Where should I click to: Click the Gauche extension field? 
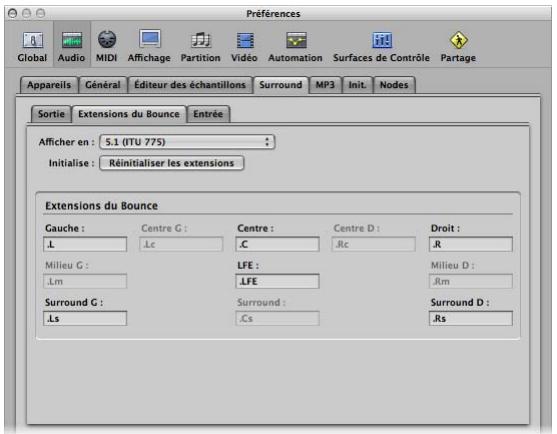pyautogui.click(x=85, y=244)
